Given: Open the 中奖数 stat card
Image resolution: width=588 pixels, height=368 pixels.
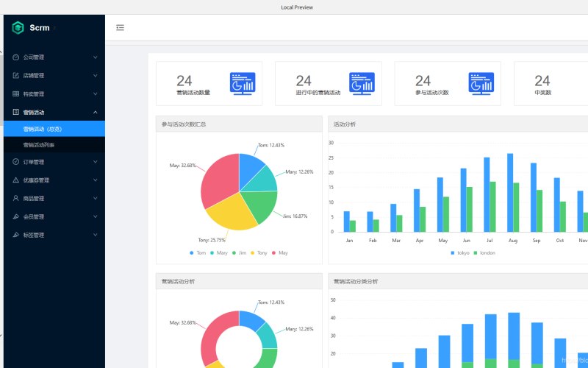Looking at the screenshot, I should point(551,83).
